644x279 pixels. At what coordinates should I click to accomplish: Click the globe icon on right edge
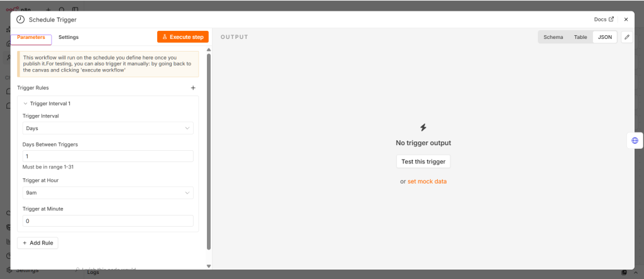tap(635, 141)
